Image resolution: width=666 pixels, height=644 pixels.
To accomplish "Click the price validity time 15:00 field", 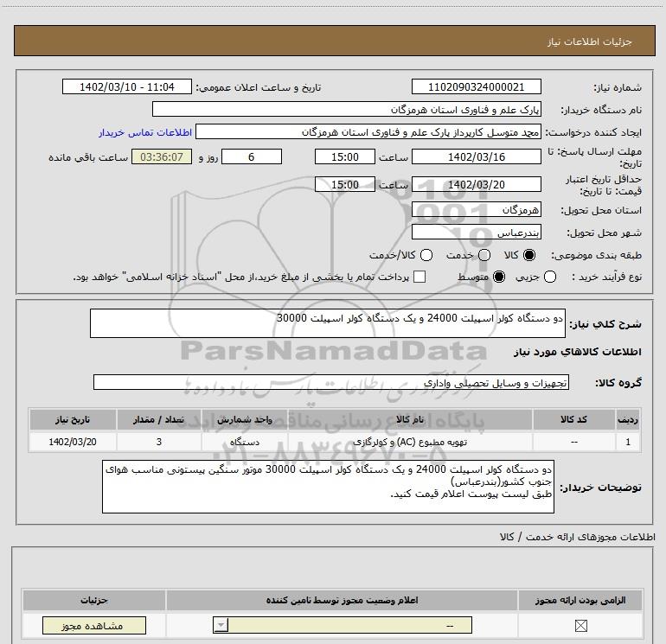I will [345, 184].
